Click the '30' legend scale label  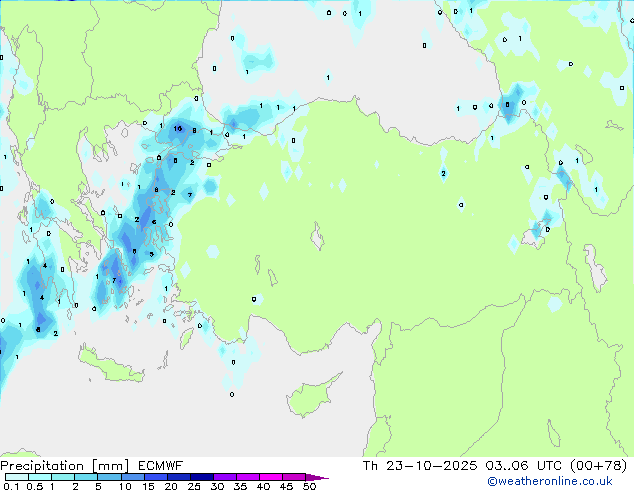[x=217, y=486]
